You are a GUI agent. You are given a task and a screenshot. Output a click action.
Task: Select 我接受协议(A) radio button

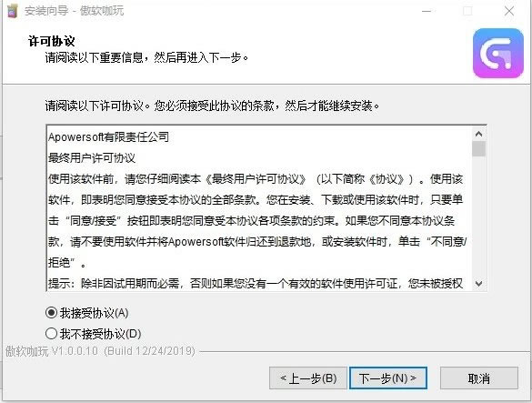pyautogui.click(x=51, y=313)
